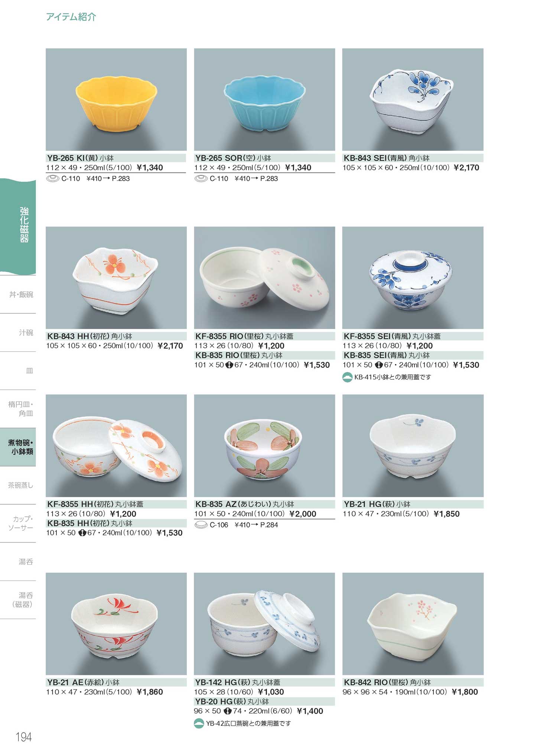Click black info icon in KB-835 HH dimensions

82,533
